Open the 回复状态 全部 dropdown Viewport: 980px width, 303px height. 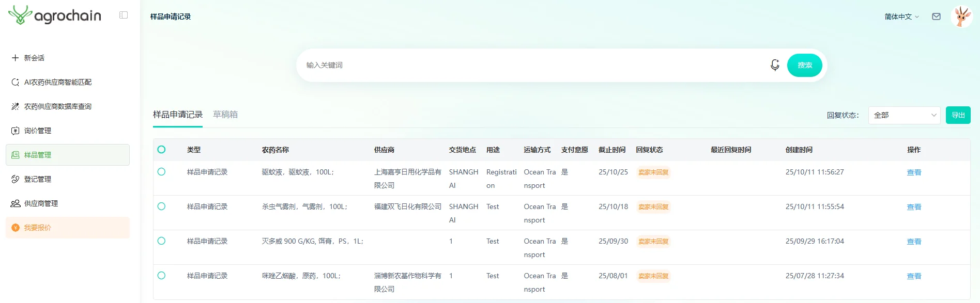tap(905, 115)
